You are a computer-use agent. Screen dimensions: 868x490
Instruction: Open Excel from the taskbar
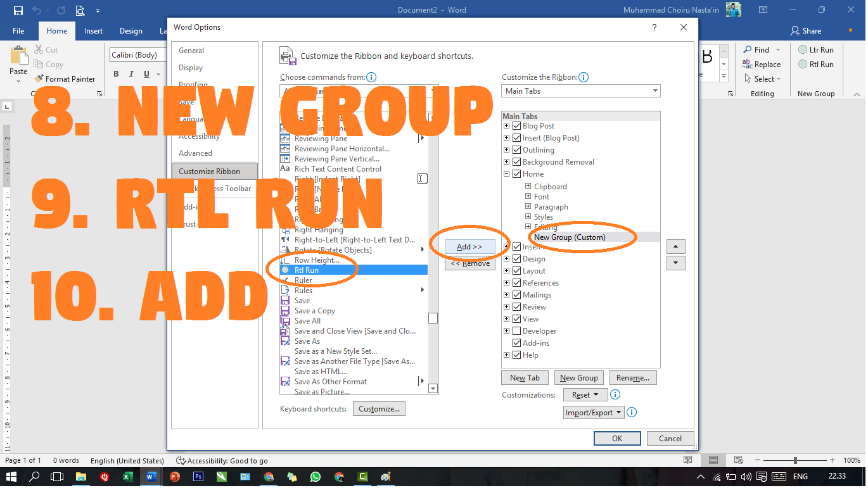tap(127, 477)
